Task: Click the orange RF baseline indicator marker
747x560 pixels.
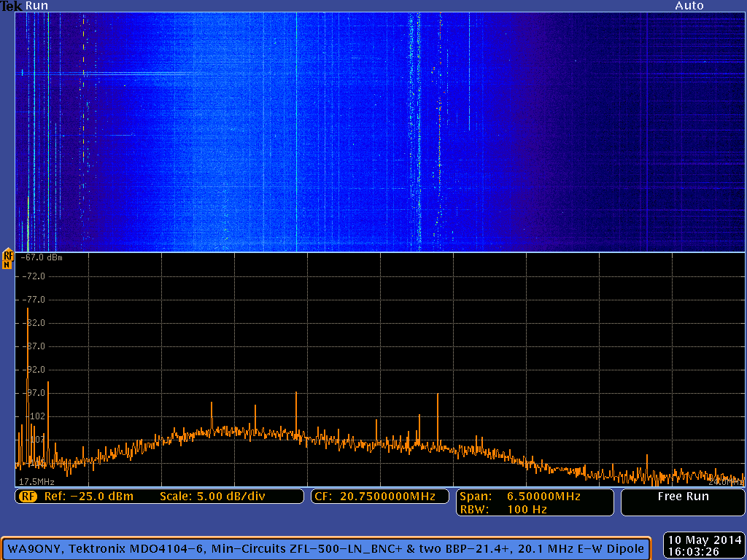Action: pyautogui.click(x=7, y=259)
